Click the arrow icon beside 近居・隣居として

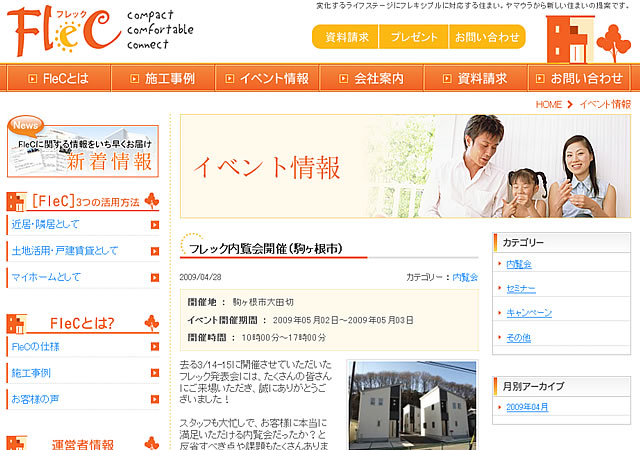click(155, 225)
